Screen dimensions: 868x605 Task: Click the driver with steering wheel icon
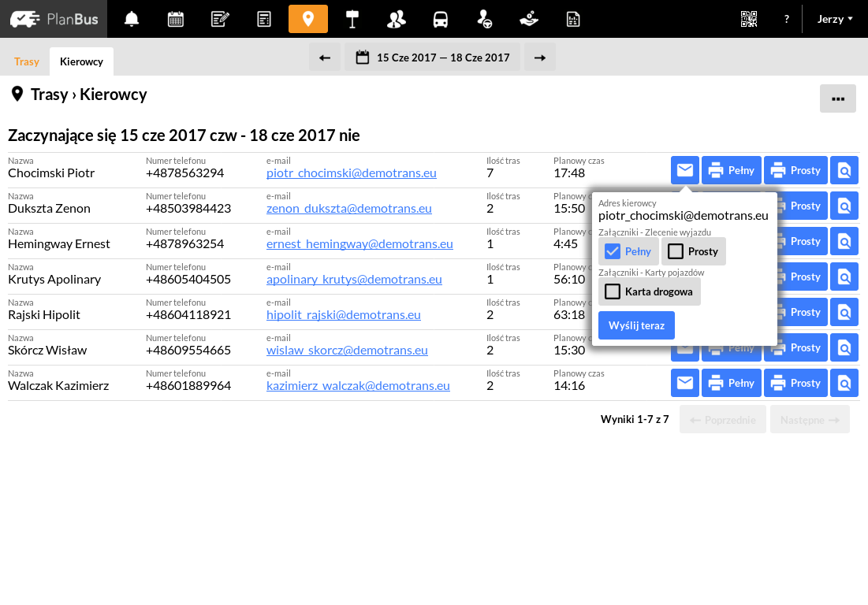pos(484,19)
